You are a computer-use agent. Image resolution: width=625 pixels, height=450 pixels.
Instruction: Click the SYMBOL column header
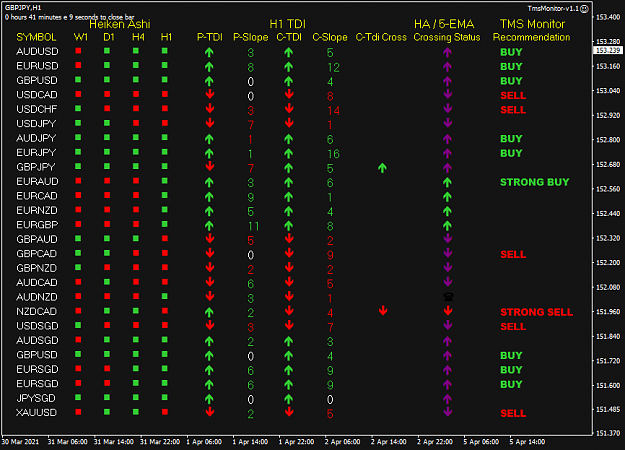point(36,37)
